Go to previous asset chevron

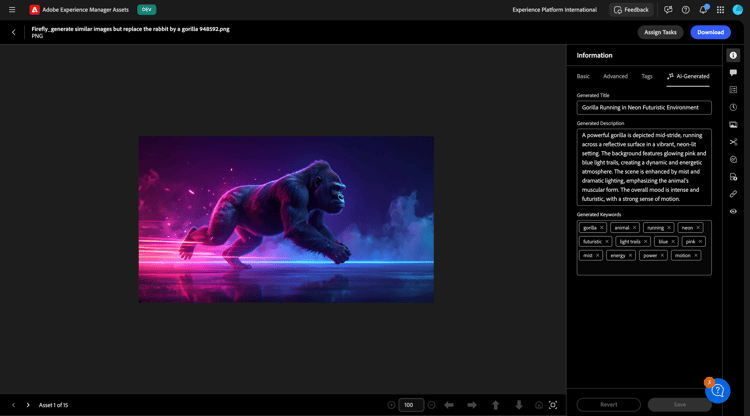click(x=13, y=405)
